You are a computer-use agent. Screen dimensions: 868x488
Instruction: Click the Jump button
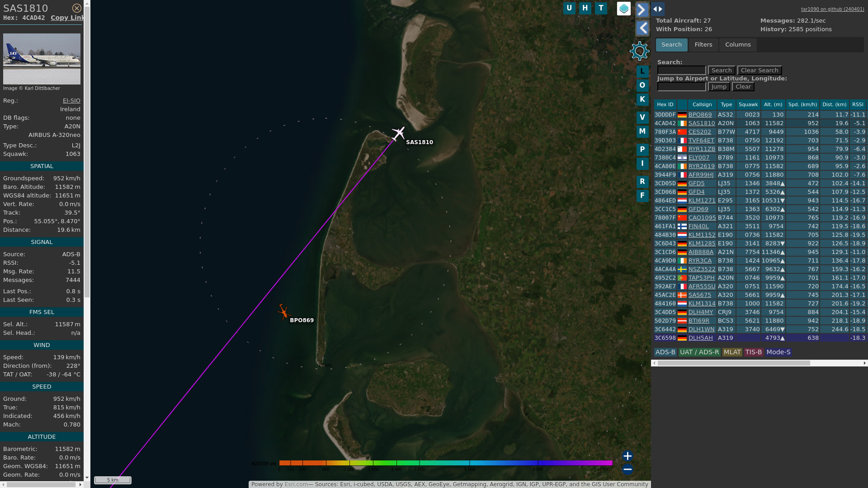719,87
